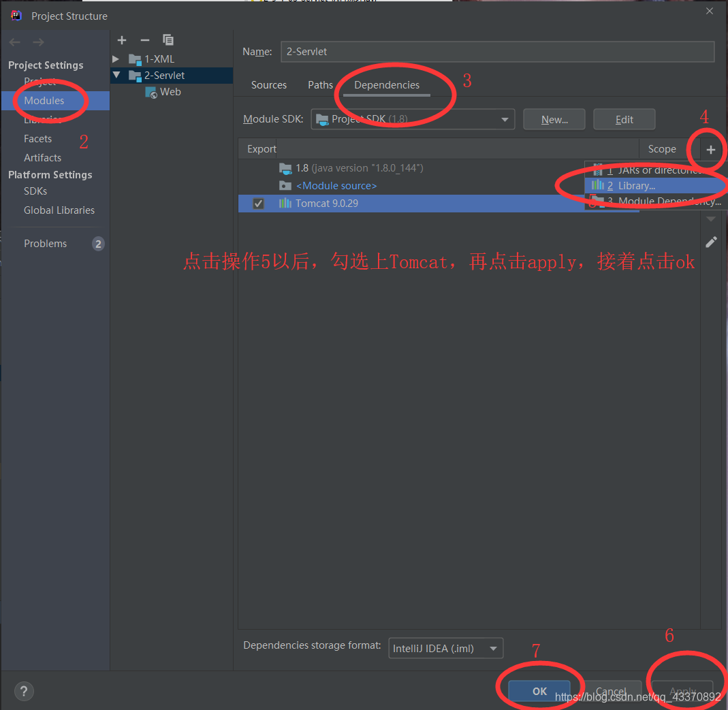This screenshot has height=710, width=728.
Task: Click the New... SDK button
Action: coord(554,120)
